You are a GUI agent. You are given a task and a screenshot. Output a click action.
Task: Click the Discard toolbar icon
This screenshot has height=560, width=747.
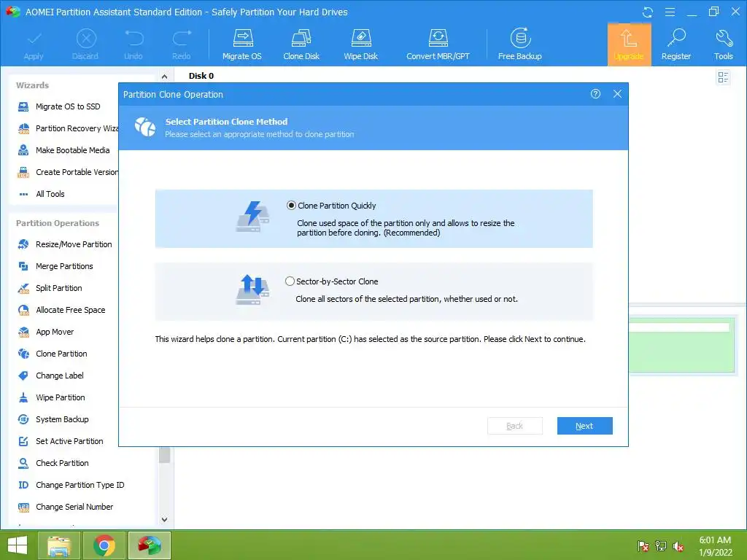pos(86,44)
